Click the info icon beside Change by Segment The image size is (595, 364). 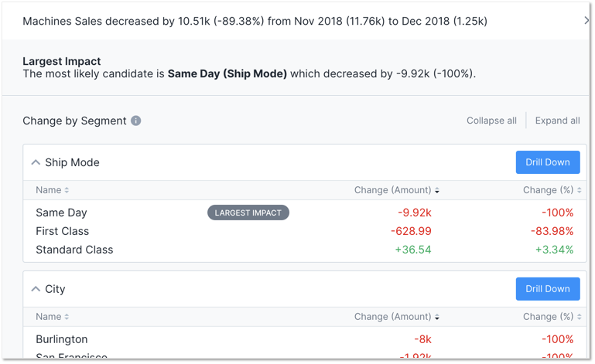tap(136, 121)
